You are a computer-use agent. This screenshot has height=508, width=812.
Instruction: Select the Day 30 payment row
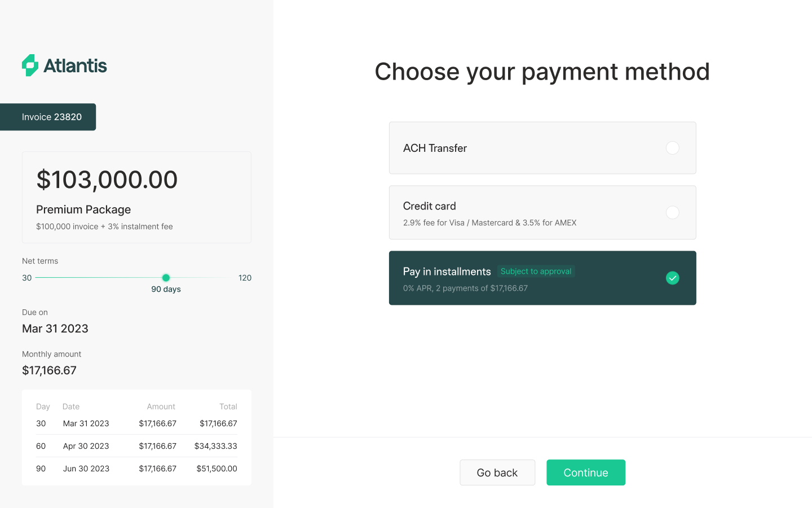(x=136, y=423)
